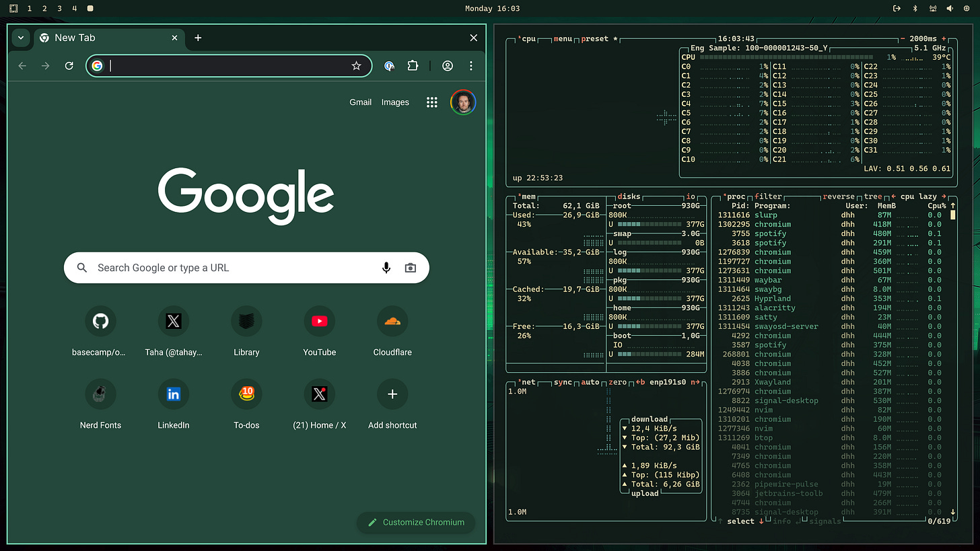
Task: Open the Google apps grid
Action: pos(432,102)
